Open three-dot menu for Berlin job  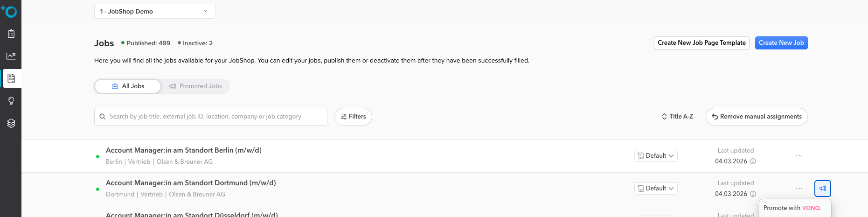[x=799, y=156]
